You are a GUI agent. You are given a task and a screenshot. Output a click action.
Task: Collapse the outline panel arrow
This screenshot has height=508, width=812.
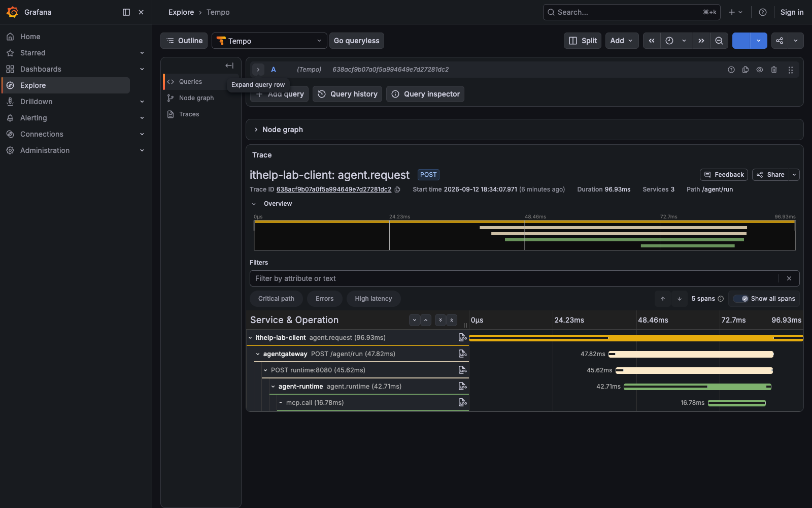(x=229, y=66)
